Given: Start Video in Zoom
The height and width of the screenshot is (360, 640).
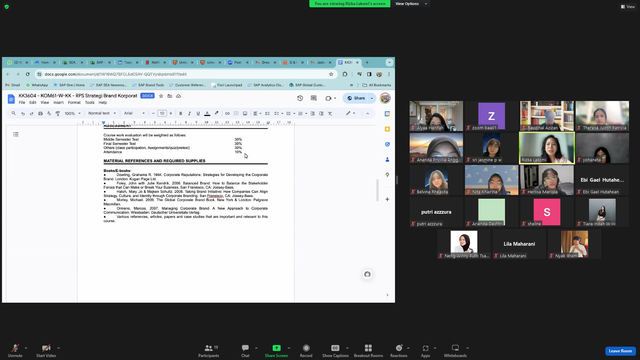Looking at the screenshot, I should [46, 350].
